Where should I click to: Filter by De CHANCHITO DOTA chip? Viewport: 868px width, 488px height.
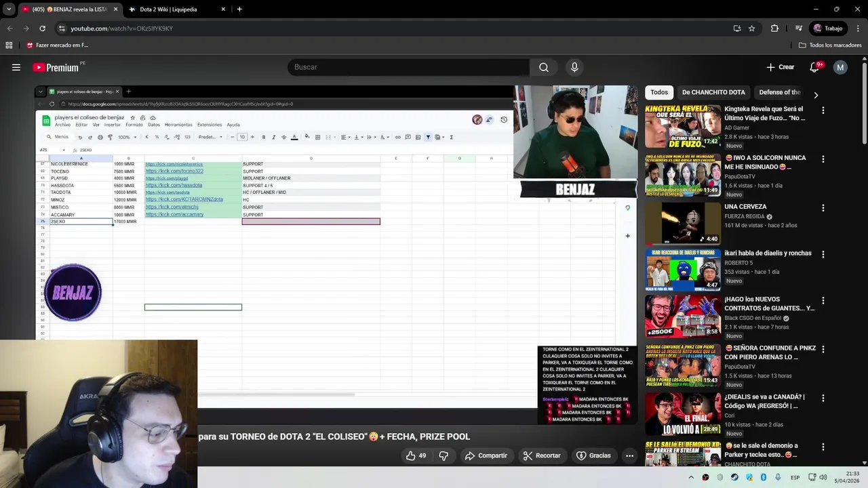[713, 92]
